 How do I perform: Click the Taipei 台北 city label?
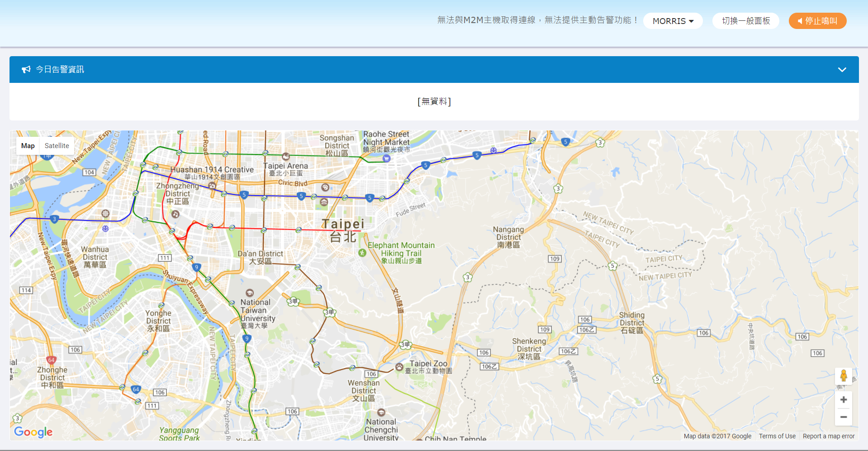343,230
